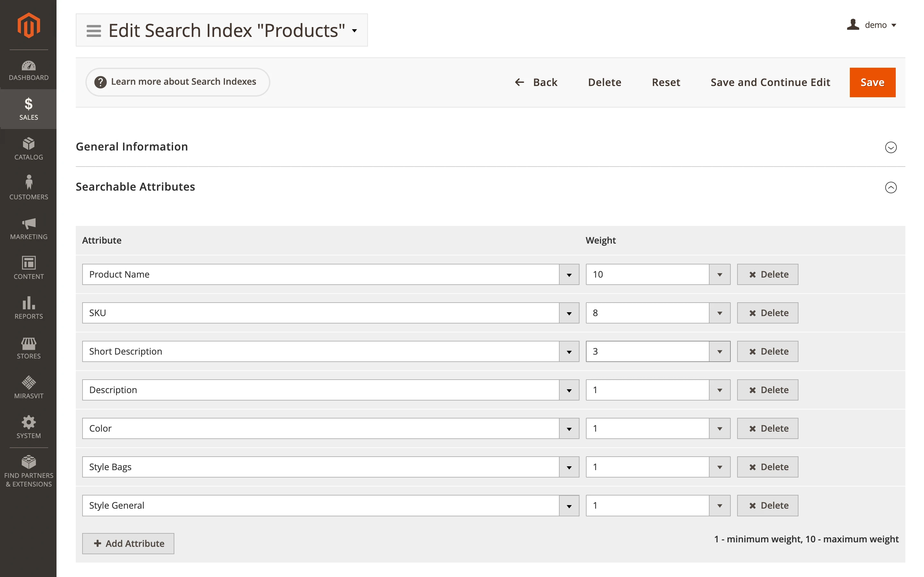
Task: Open the Product Name attribute dropdown
Action: [x=569, y=274]
